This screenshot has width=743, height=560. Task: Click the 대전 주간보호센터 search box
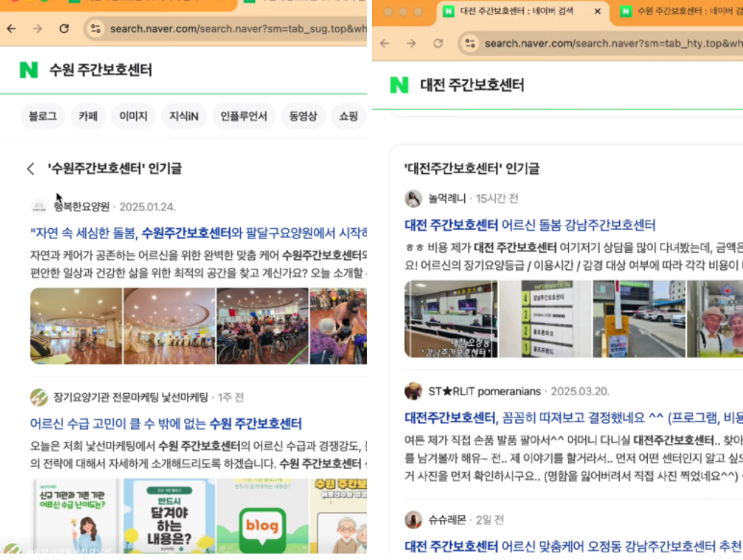click(472, 85)
